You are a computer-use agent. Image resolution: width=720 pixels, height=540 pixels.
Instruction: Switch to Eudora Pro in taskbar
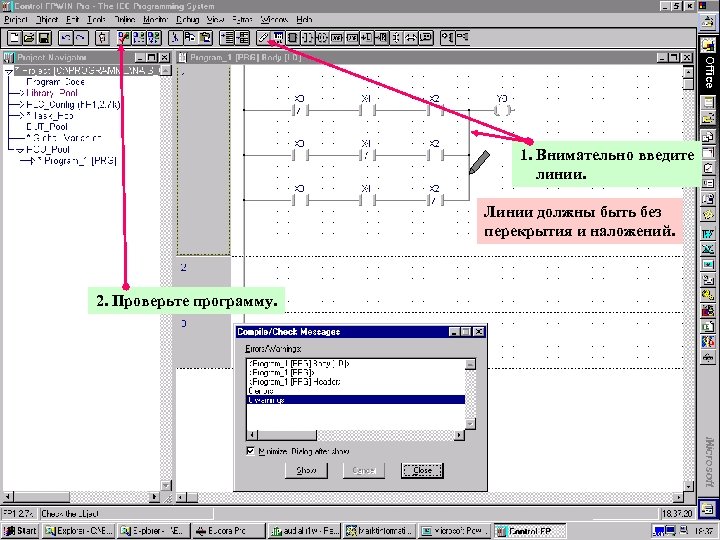(x=228, y=531)
